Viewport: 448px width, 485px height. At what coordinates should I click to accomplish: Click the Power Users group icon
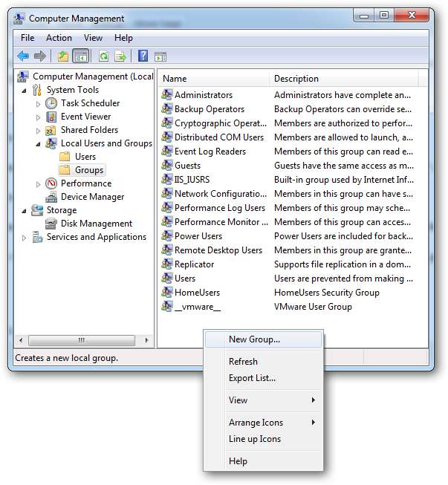point(167,235)
